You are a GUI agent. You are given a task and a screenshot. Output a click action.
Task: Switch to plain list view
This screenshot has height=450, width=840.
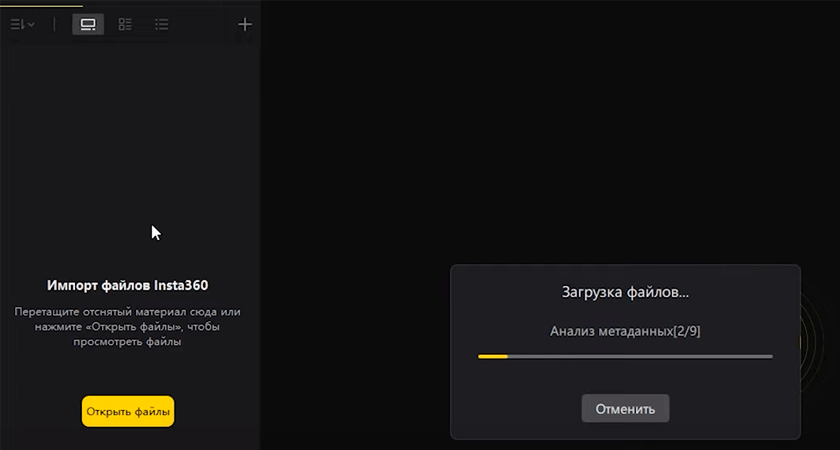[161, 24]
